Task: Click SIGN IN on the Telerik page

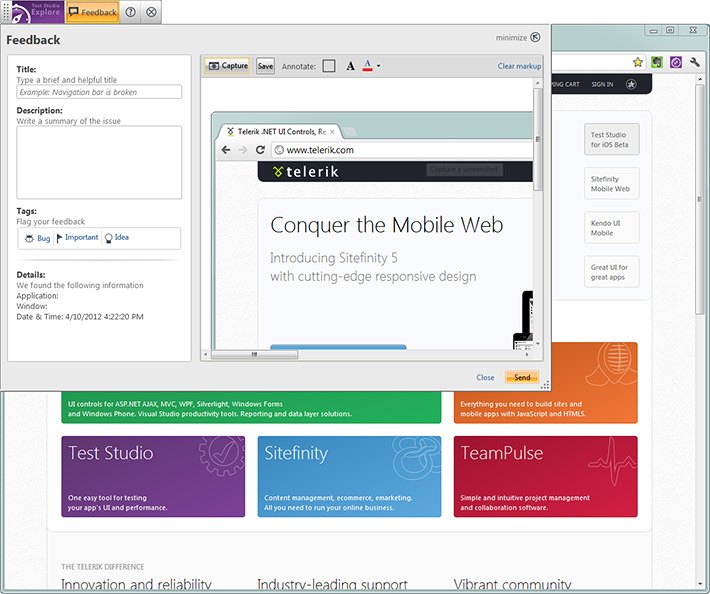Action: pyautogui.click(x=602, y=84)
